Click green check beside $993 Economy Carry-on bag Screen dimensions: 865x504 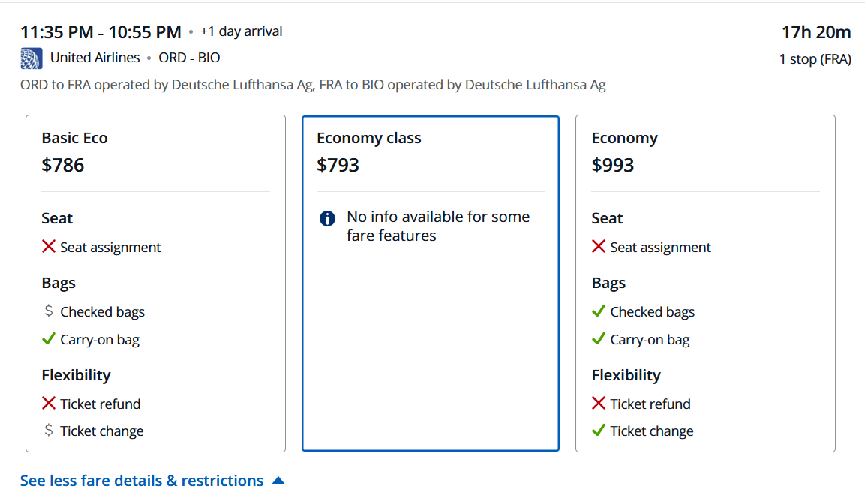pos(599,339)
